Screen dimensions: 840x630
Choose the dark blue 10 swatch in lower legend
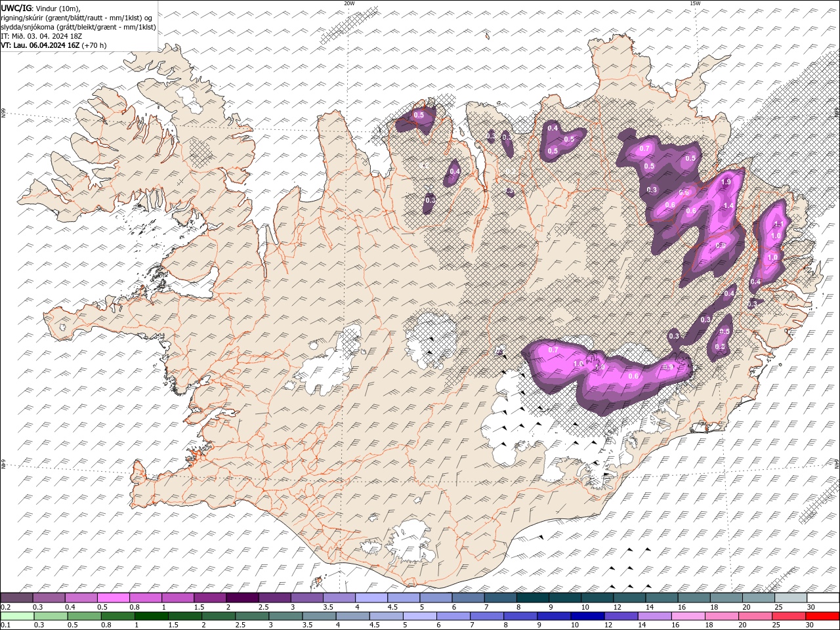point(587,616)
